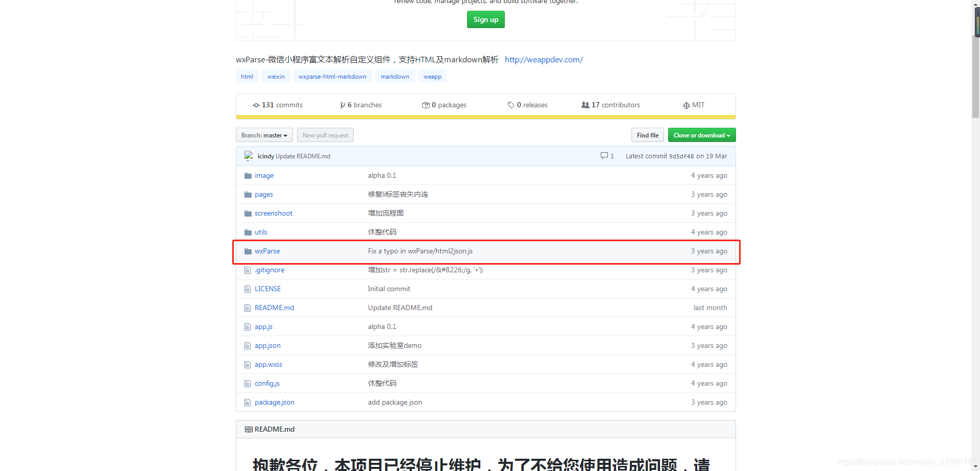Open commit 'Fix a typo in wxParse/html2json.js'
This screenshot has width=980, height=471.
click(420, 251)
